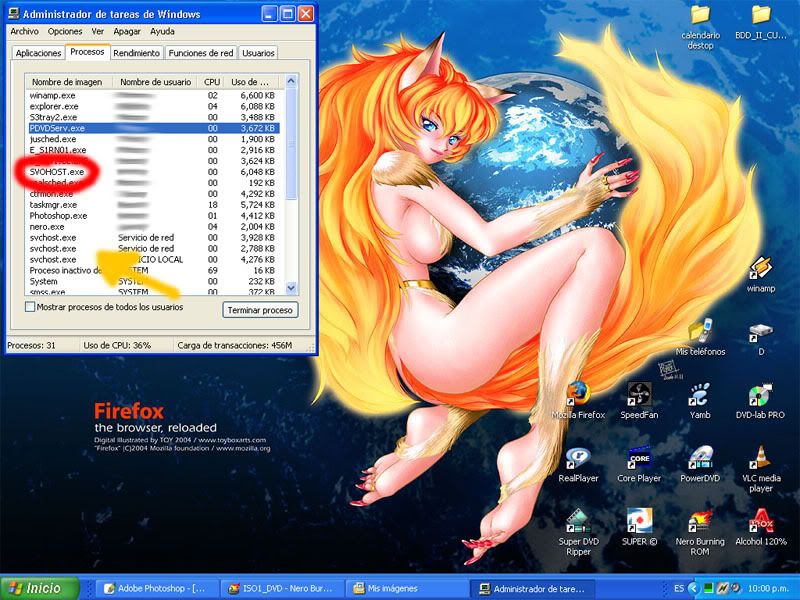The image size is (800, 600).
Task: Click process list scroll up arrow
Action: [x=291, y=81]
